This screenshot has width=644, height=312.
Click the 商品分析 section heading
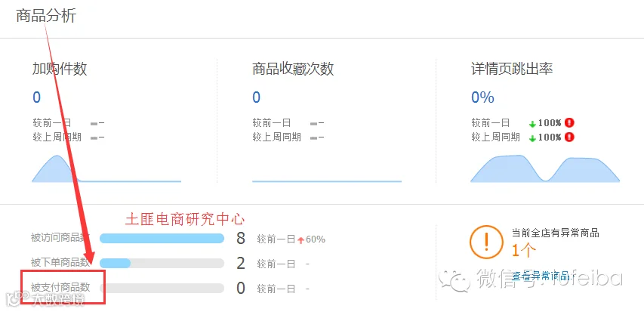click(x=46, y=16)
